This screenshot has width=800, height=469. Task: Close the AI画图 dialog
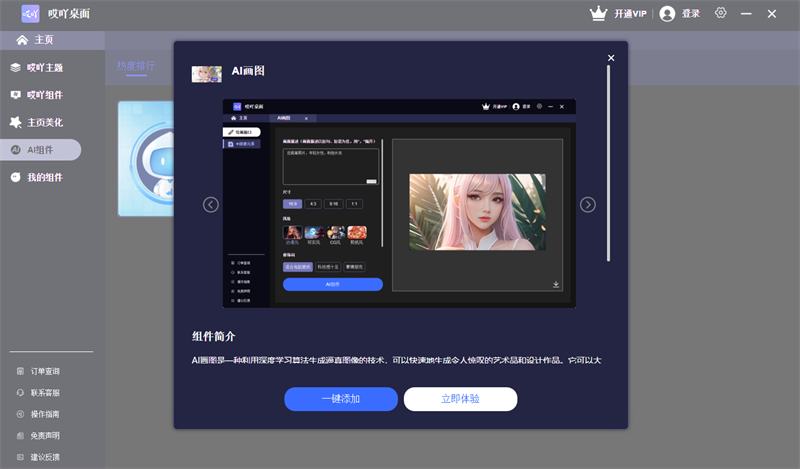[611, 58]
